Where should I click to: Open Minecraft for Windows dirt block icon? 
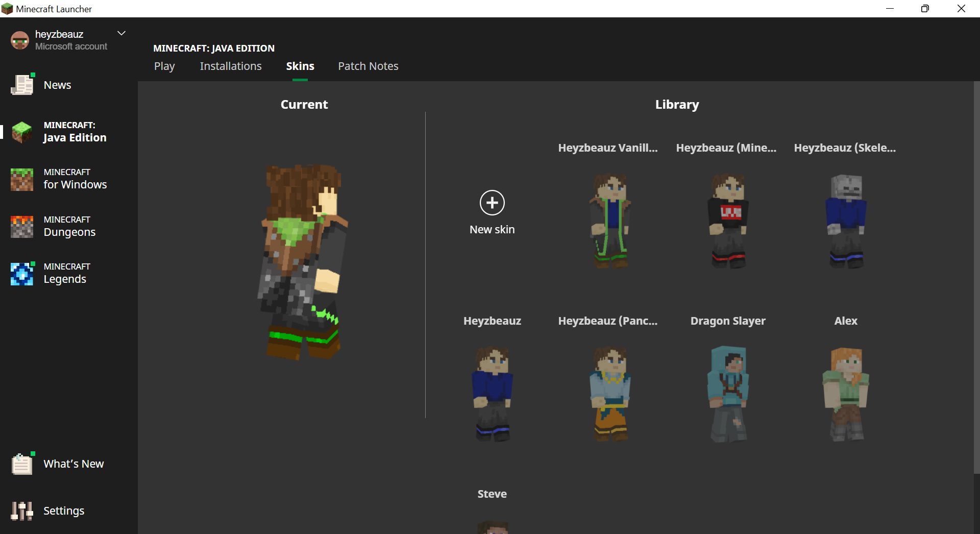[22, 179]
